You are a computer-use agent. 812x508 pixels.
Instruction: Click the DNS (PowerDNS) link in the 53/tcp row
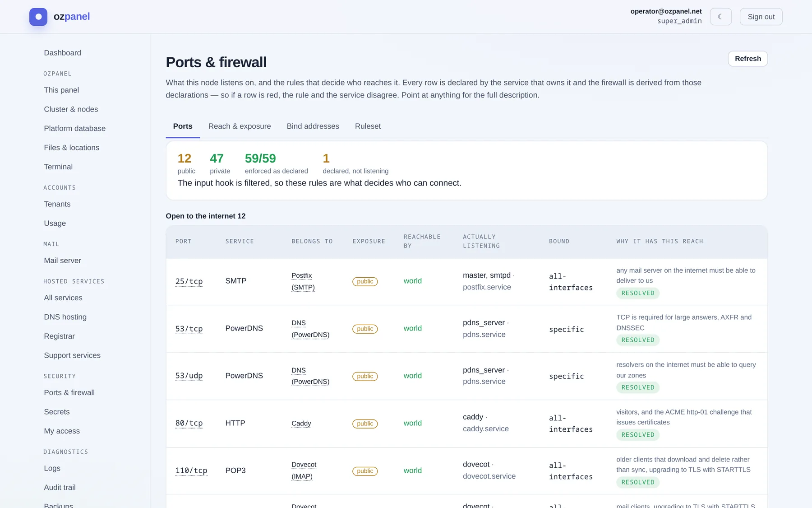click(x=310, y=329)
